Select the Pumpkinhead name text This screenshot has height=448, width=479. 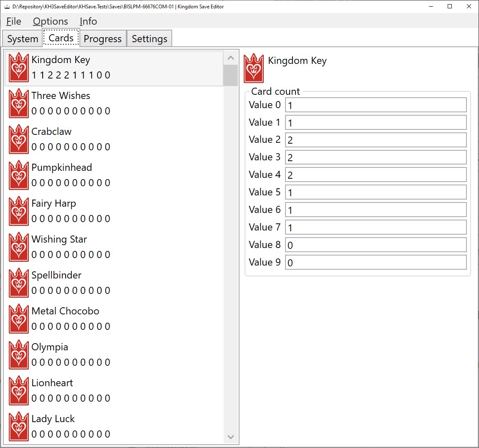tap(62, 167)
